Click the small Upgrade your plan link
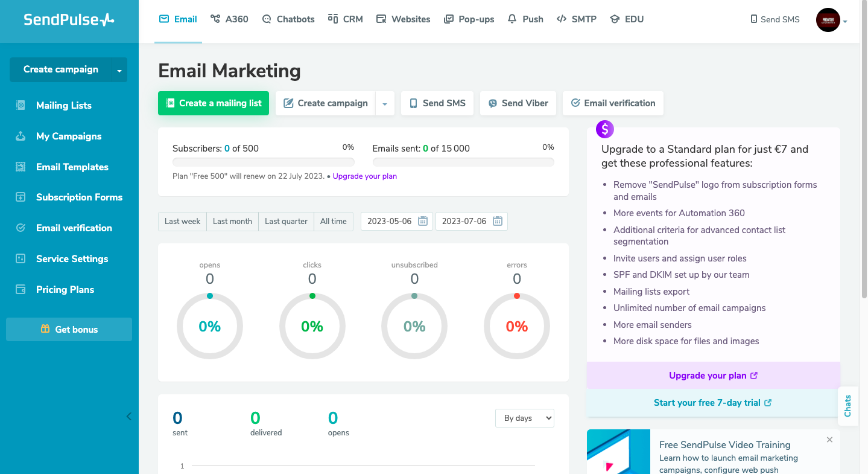This screenshot has height=474, width=868. (x=364, y=176)
